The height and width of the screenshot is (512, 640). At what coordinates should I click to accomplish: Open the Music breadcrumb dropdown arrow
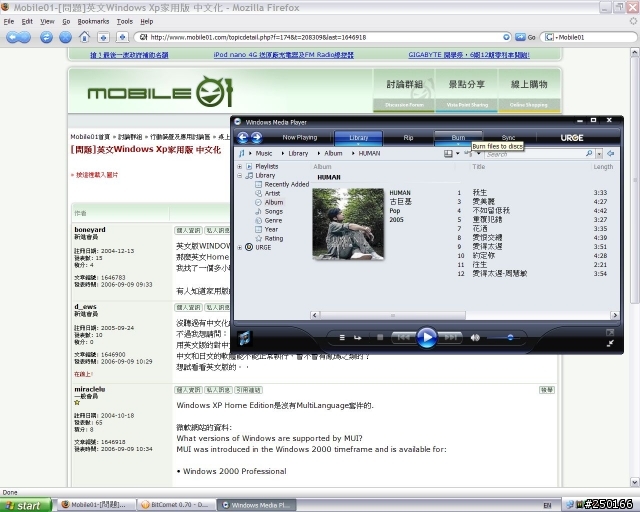[x=250, y=154]
